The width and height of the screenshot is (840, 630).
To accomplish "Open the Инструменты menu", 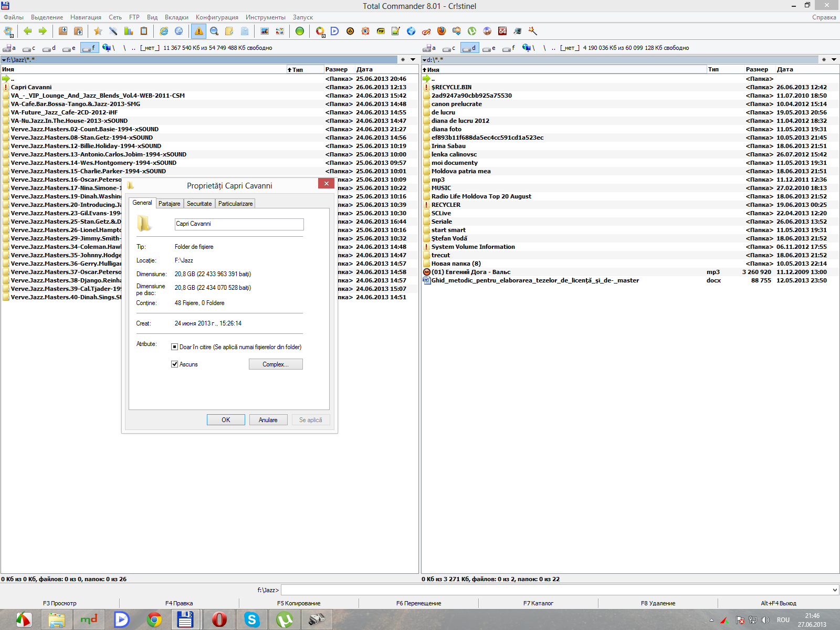I will coord(266,17).
